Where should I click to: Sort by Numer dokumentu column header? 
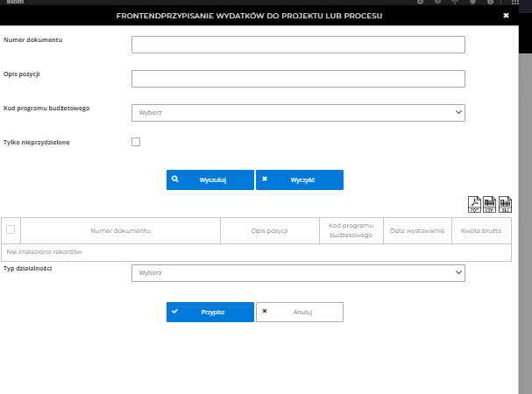pyautogui.click(x=121, y=230)
